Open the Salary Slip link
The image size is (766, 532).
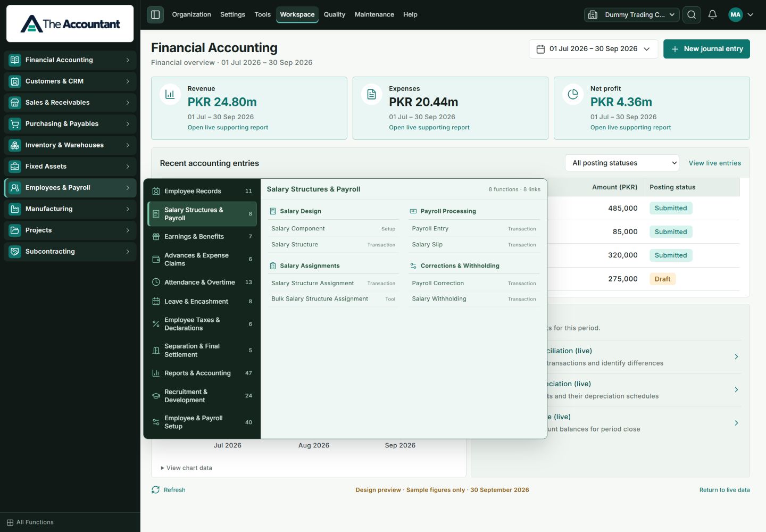[x=474, y=245]
